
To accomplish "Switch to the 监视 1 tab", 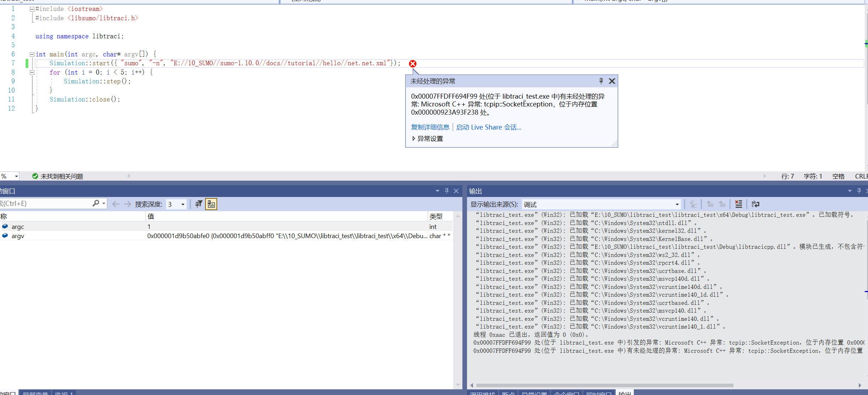I will [65, 393].
